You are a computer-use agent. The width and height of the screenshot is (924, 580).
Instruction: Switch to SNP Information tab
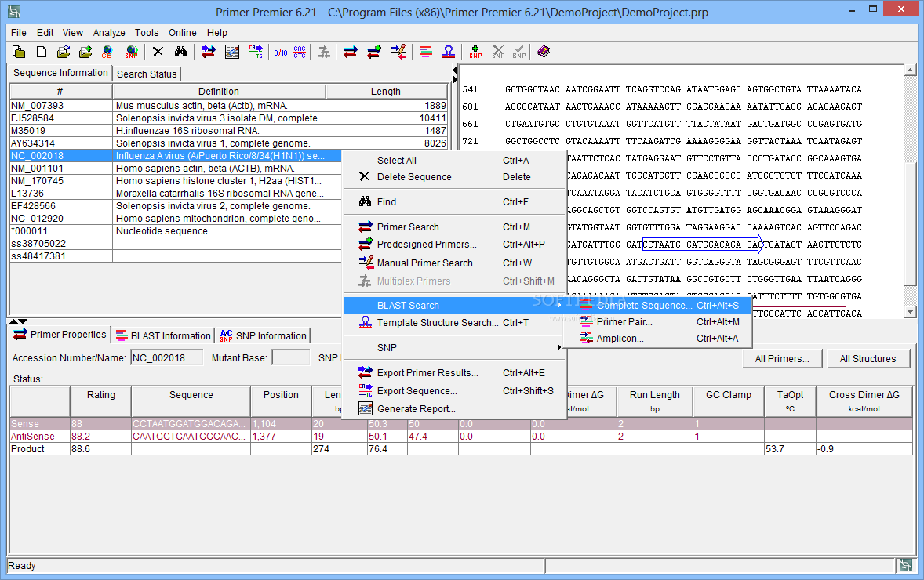click(264, 336)
